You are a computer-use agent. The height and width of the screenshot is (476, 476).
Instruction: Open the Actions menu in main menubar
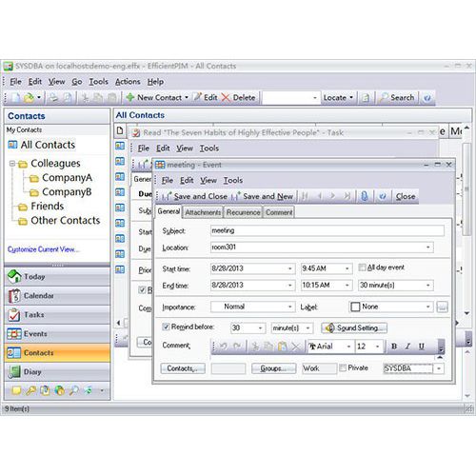click(x=128, y=82)
